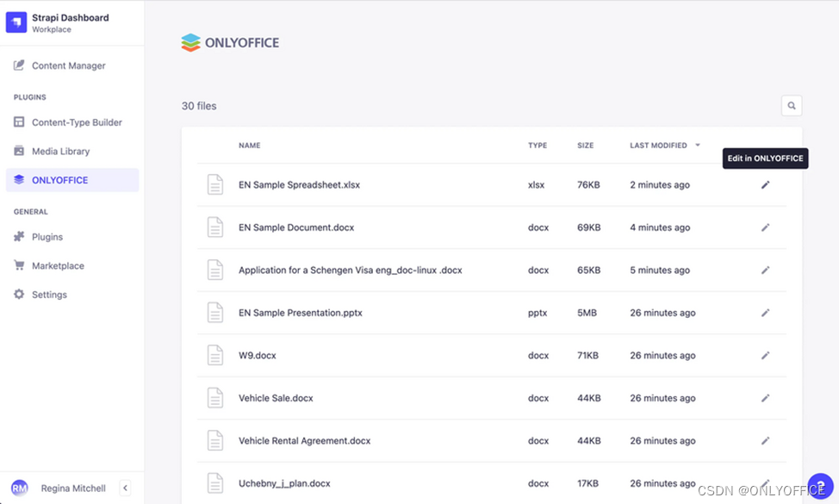839x504 pixels.
Task: Click the Marketplace shopping cart icon
Action: click(x=19, y=264)
